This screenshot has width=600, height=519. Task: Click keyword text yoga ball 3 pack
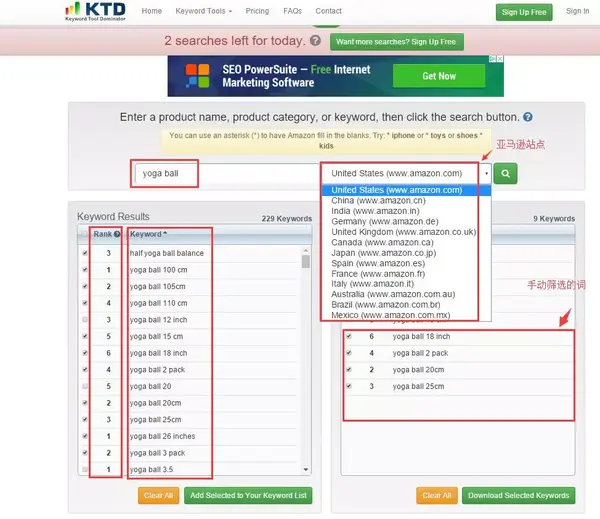tap(157, 453)
